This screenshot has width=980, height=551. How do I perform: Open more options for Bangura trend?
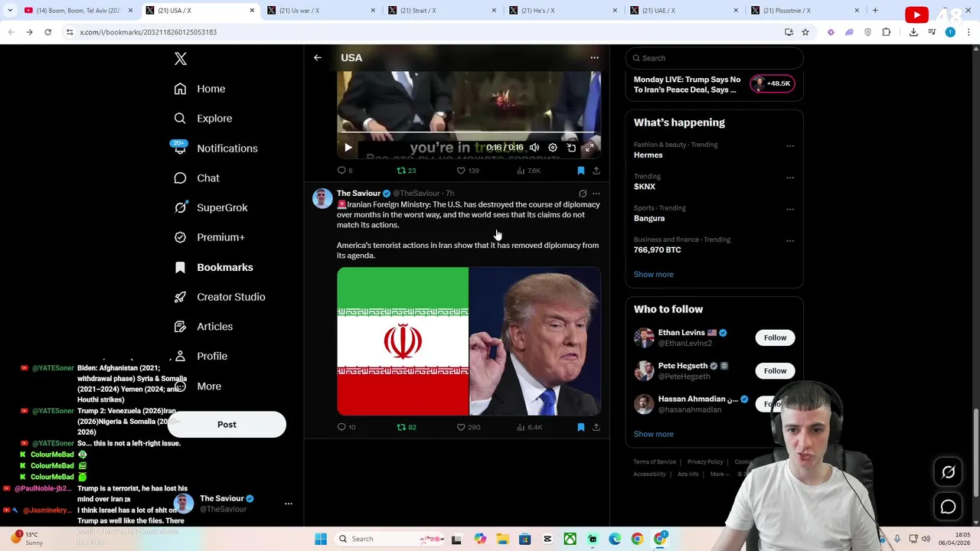point(790,208)
